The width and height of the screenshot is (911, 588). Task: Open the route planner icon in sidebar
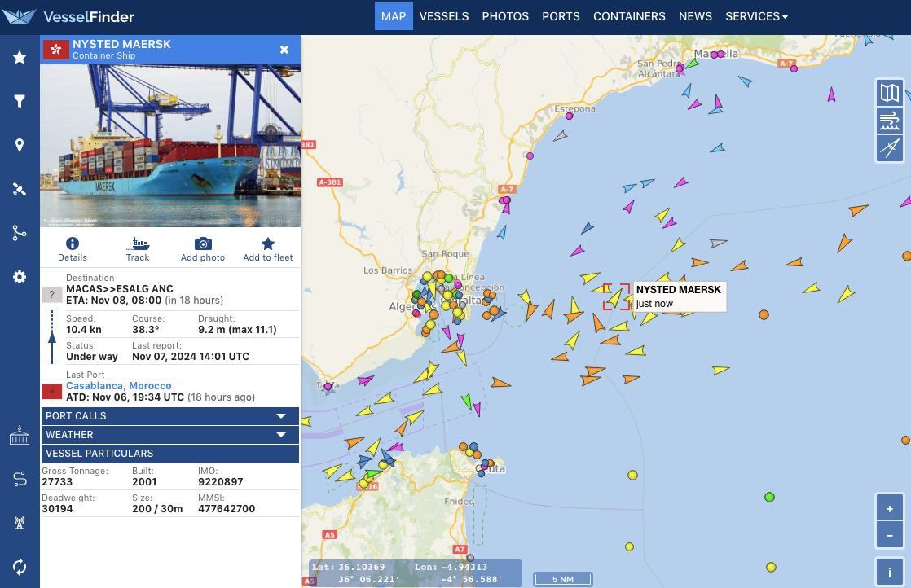pos(20,479)
